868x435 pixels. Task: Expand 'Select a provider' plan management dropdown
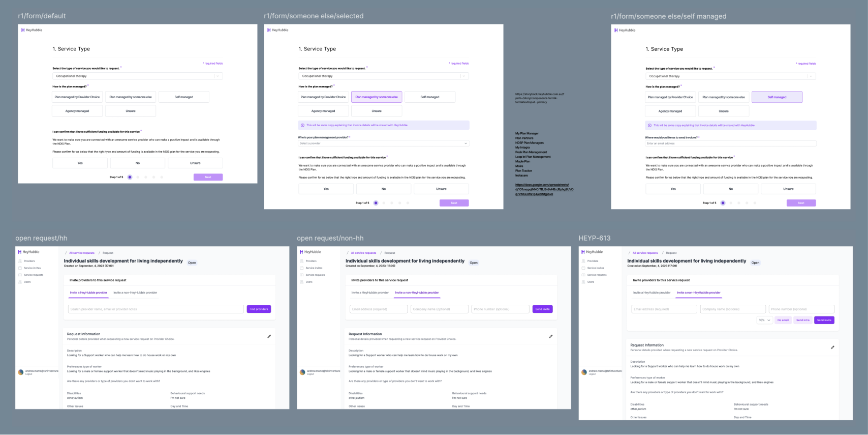[383, 143]
